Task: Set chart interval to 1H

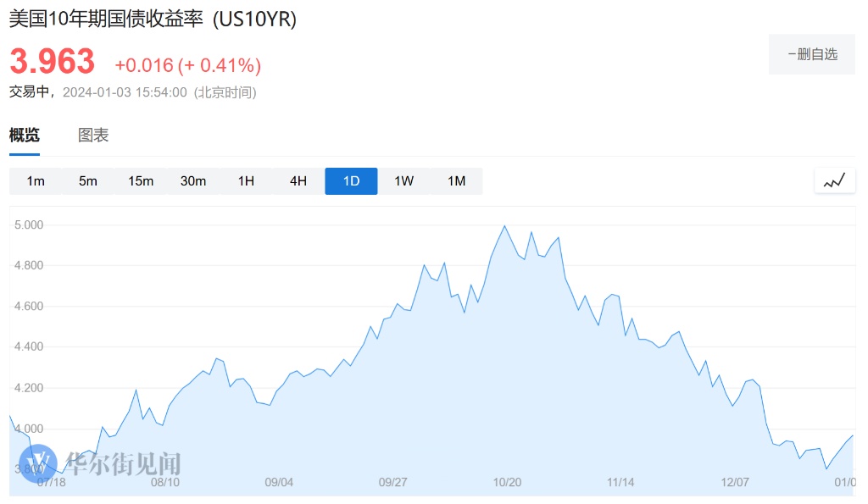Action: click(246, 181)
